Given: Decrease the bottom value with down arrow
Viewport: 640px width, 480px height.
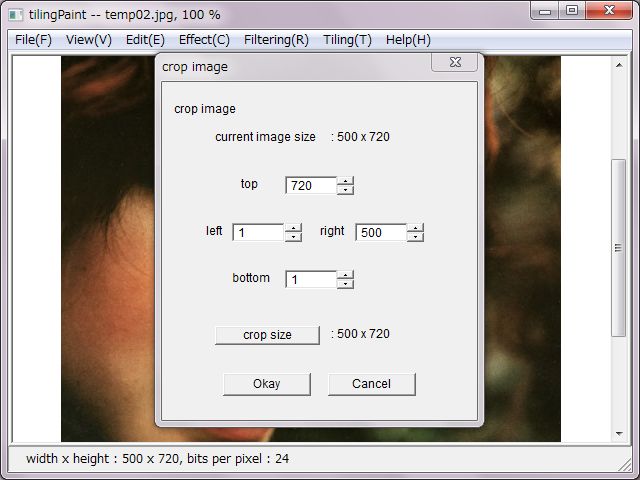Looking at the screenshot, I should [345, 284].
